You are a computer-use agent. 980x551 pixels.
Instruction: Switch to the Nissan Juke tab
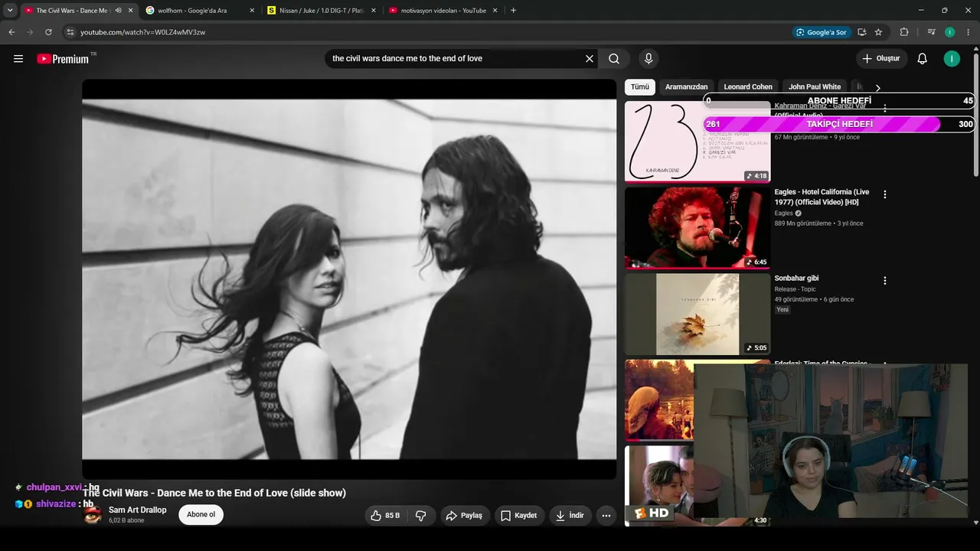(x=321, y=11)
